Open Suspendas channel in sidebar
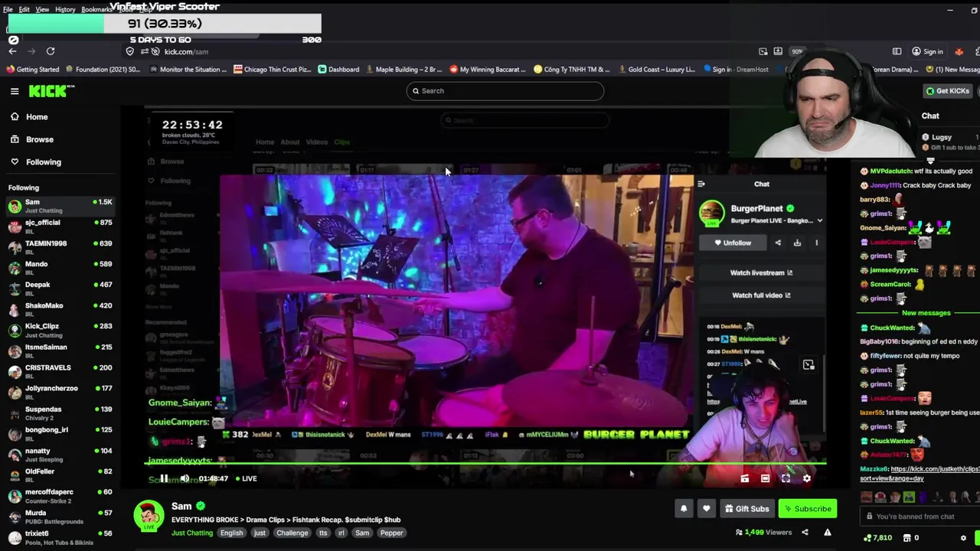The image size is (980, 551). [x=60, y=413]
